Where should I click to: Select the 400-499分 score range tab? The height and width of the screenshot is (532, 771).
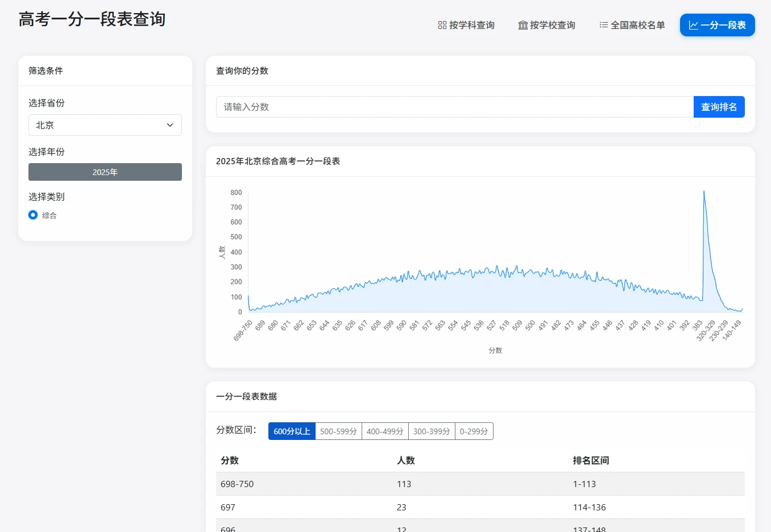coord(385,431)
